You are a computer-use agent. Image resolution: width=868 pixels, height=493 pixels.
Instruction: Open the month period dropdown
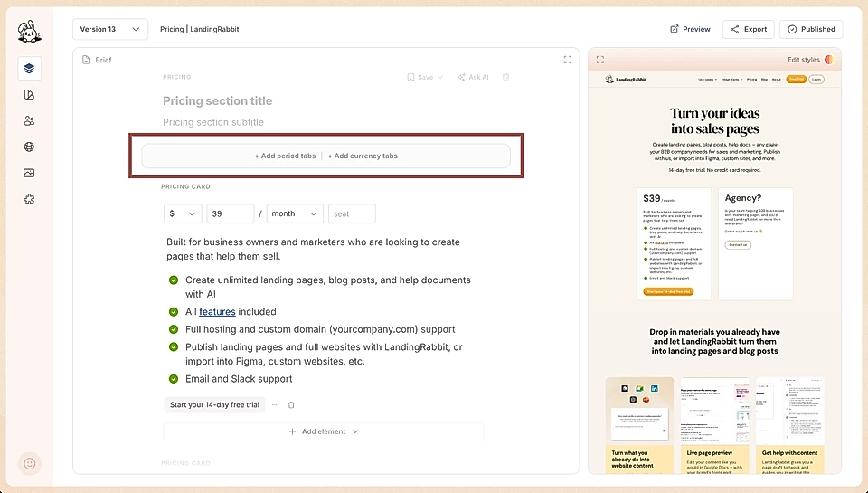coord(295,213)
